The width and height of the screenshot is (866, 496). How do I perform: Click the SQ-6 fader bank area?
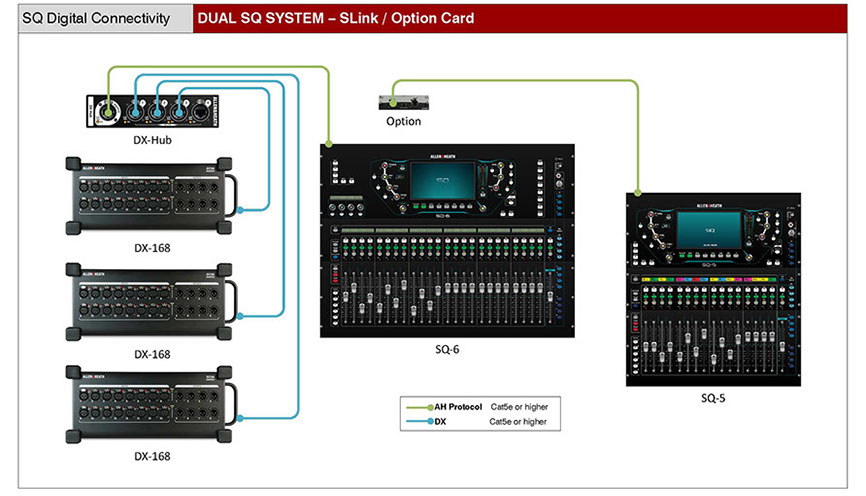click(x=446, y=297)
